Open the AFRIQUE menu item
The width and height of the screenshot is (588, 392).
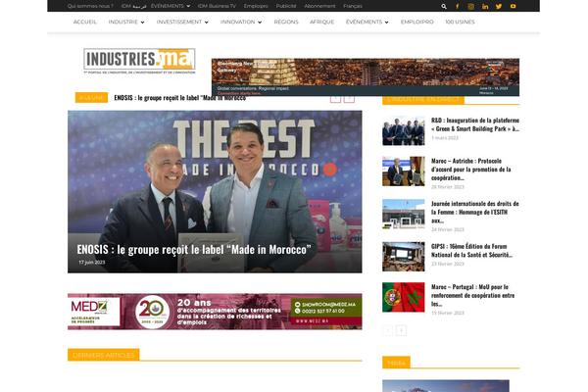tap(321, 23)
